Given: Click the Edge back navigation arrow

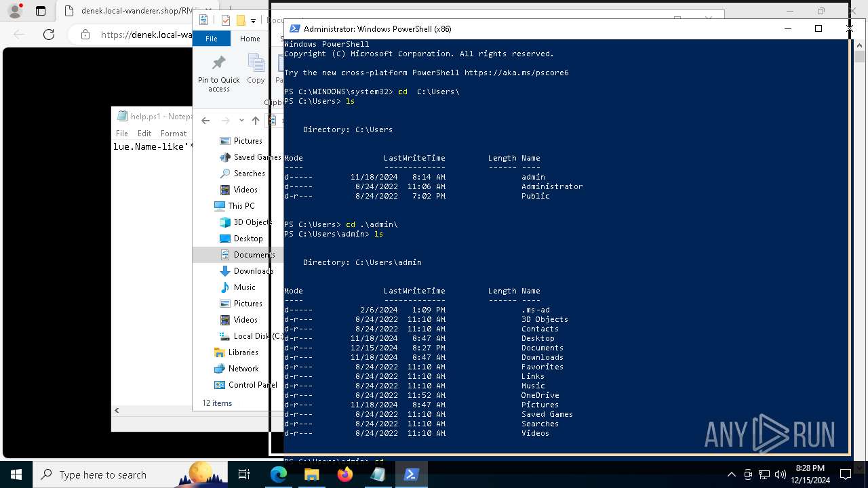Looking at the screenshot, I should click(x=19, y=35).
